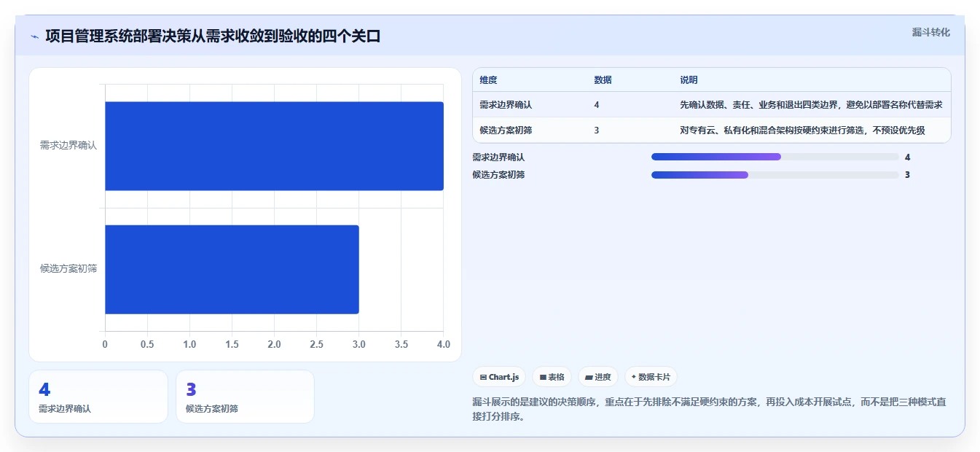Click the 4.0 tick on the x-axis
This screenshot has height=452, width=980.
pos(443,344)
